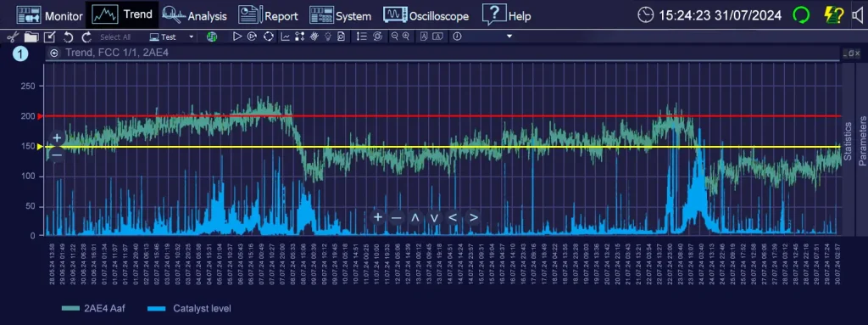This screenshot has height=325, width=868.
Task: Click the yellow lightning warning icon
Action: tap(834, 15)
